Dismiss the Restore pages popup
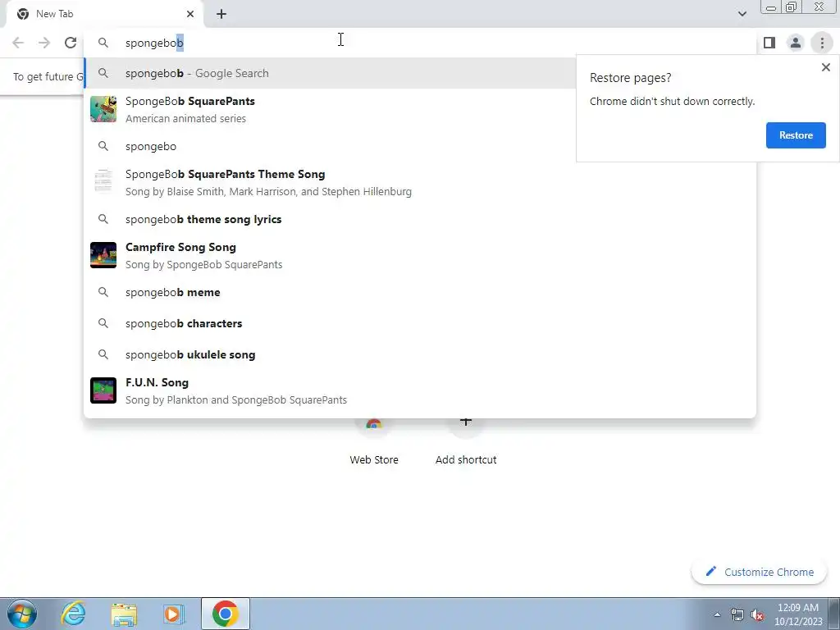Image resolution: width=840 pixels, height=630 pixels. (x=825, y=67)
